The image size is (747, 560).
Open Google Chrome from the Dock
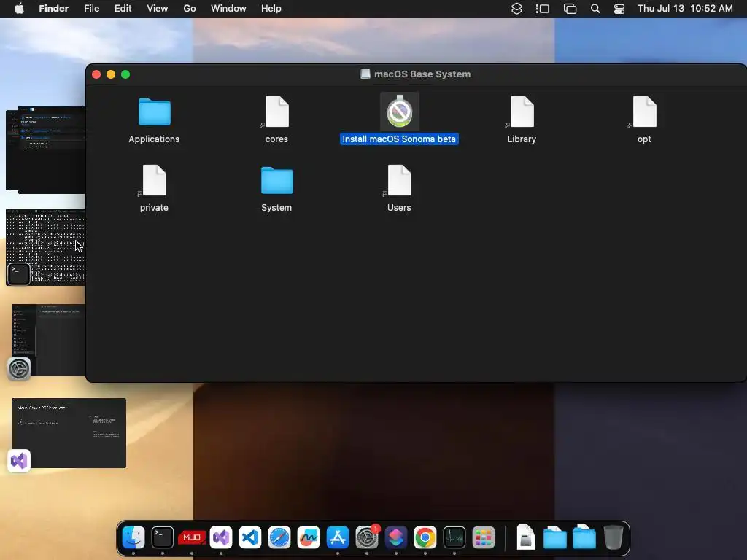coord(425,537)
